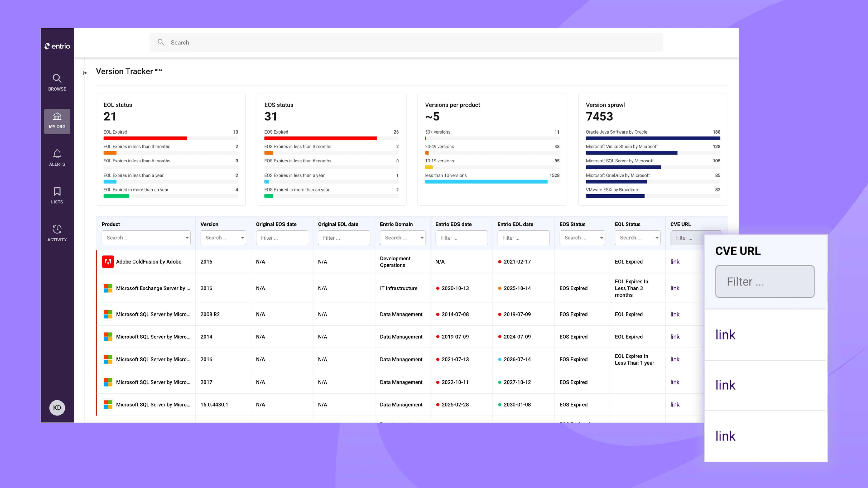
Task: Click the magnifier icon in search bar
Action: (x=161, y=42)
